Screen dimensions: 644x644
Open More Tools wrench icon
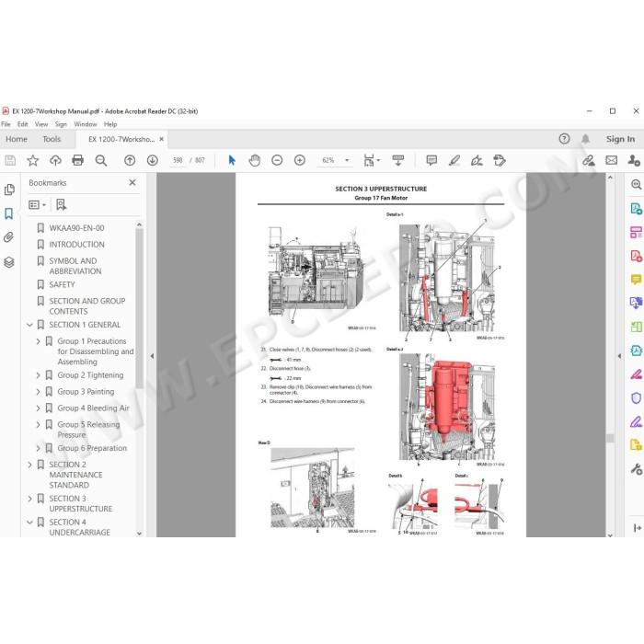click(x=636, y=468)
